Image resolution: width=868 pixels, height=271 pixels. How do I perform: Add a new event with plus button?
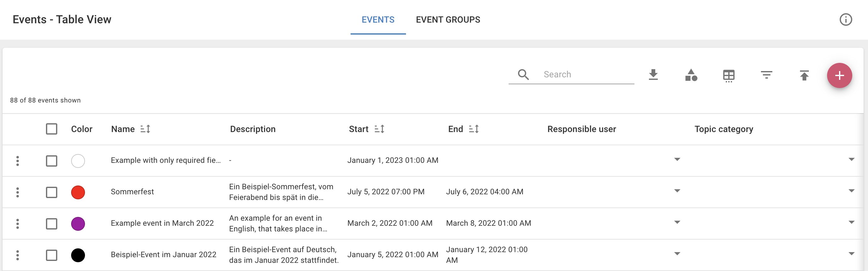pyautogui.click(x=839, y=75)
